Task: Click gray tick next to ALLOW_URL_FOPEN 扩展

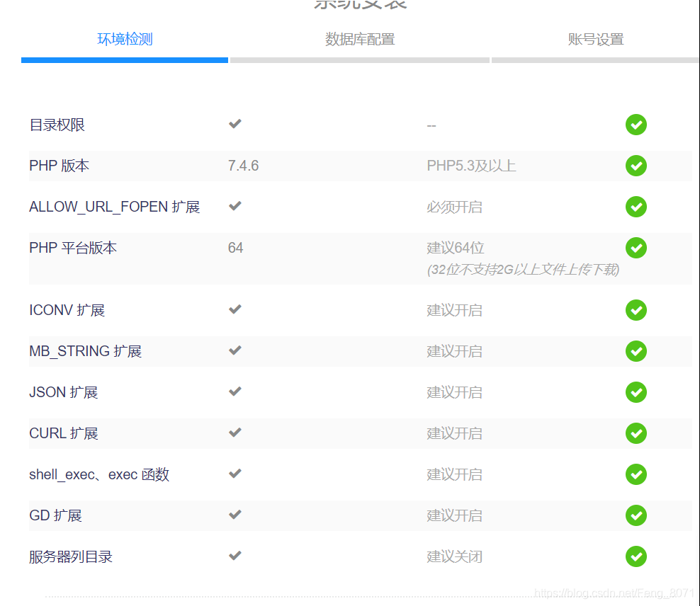Action: (235, 205)
